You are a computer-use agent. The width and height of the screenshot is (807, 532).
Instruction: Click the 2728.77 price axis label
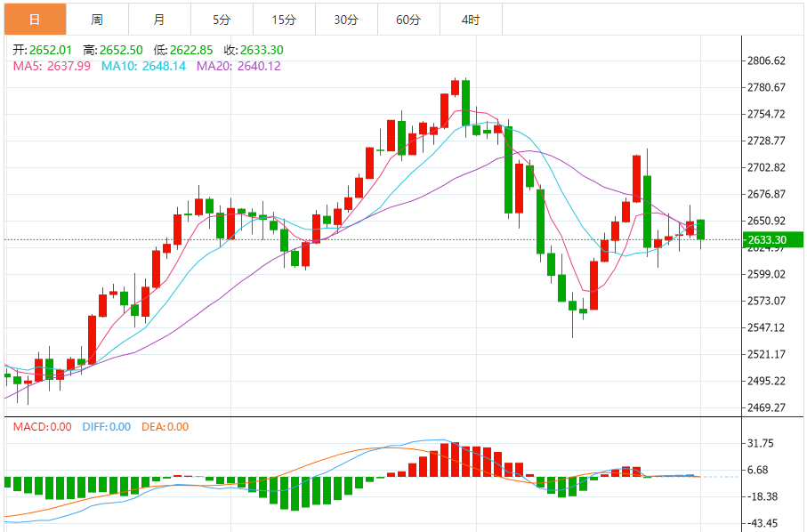pos(766,141)
